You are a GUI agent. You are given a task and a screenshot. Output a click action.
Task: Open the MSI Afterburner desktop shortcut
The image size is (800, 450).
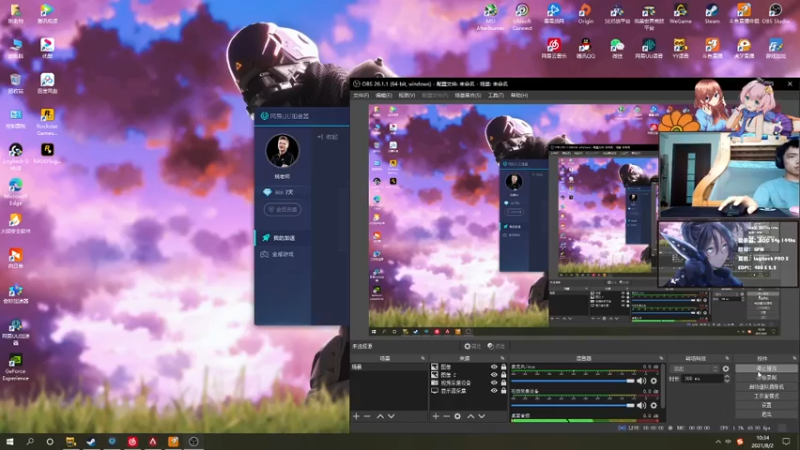490,17
